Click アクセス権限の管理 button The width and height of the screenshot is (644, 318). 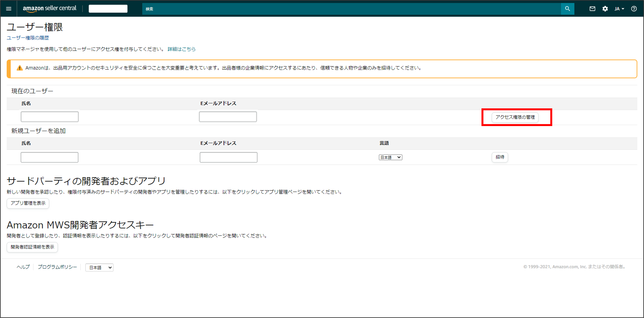pyautogui.click(x=515, y=117)
